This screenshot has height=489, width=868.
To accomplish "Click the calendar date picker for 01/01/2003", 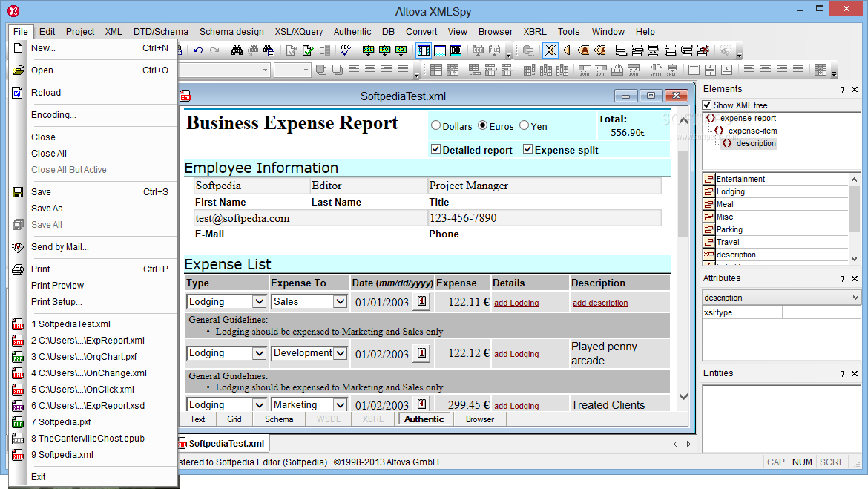I will coord(422,301).
